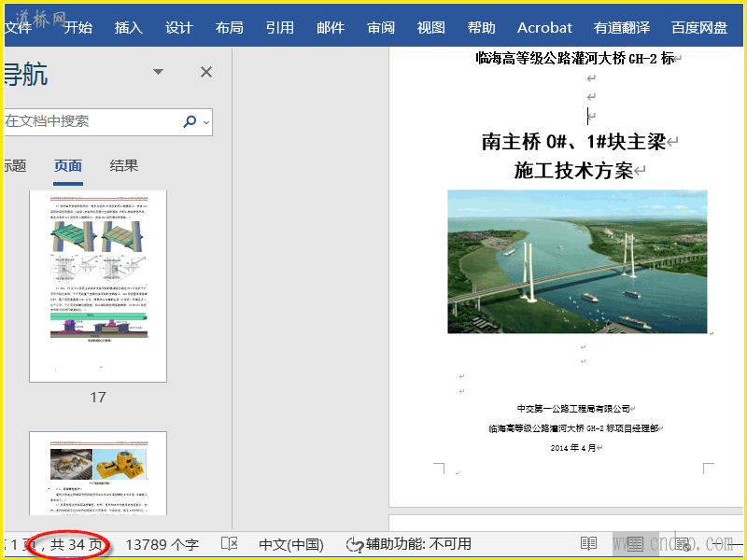
Task: Select the page 17 thumbnail
Action: 98,286
